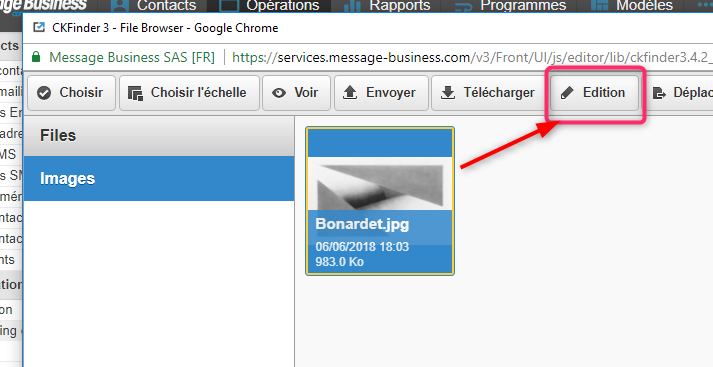The image size is (713, 367).
Task: Click the Télécharger button label
Action: tap(499, 92)
